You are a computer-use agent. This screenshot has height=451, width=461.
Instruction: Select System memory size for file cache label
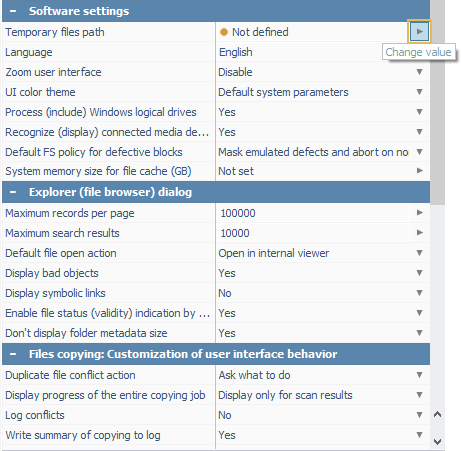(98, 171)
